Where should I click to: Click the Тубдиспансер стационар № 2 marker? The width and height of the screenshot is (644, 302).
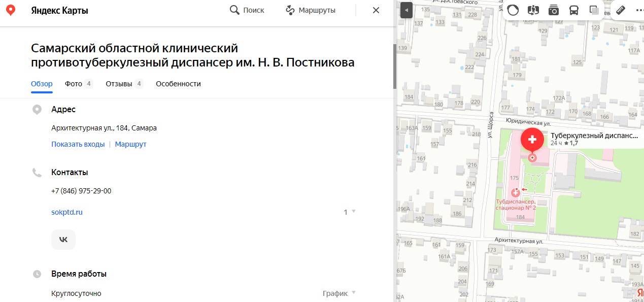click(x=516, y=192)
